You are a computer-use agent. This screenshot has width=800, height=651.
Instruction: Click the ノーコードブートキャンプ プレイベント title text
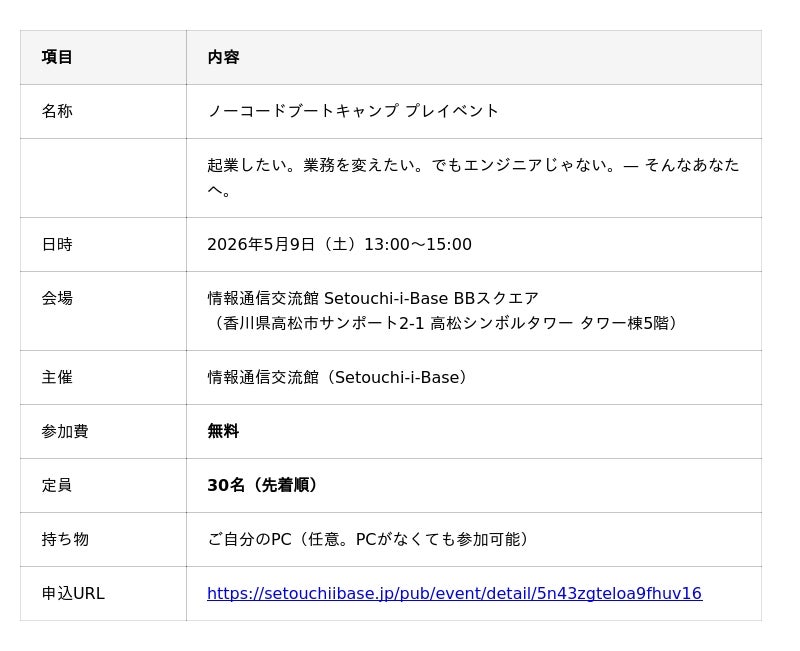(353, 111)
